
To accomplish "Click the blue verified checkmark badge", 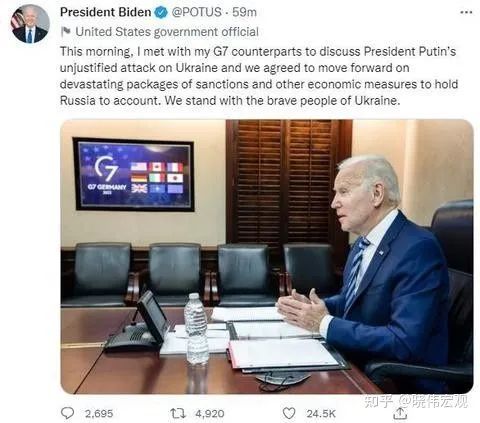I will (x=161, y=13).
